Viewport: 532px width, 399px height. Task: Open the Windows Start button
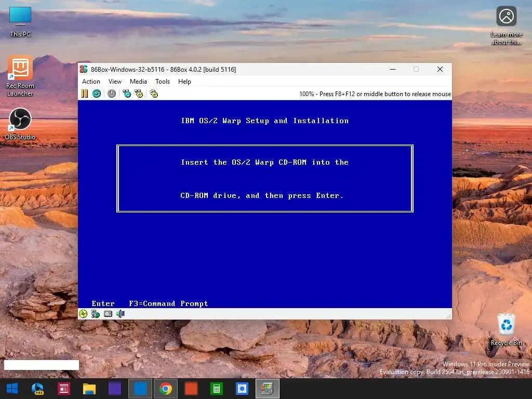(12, 389)
